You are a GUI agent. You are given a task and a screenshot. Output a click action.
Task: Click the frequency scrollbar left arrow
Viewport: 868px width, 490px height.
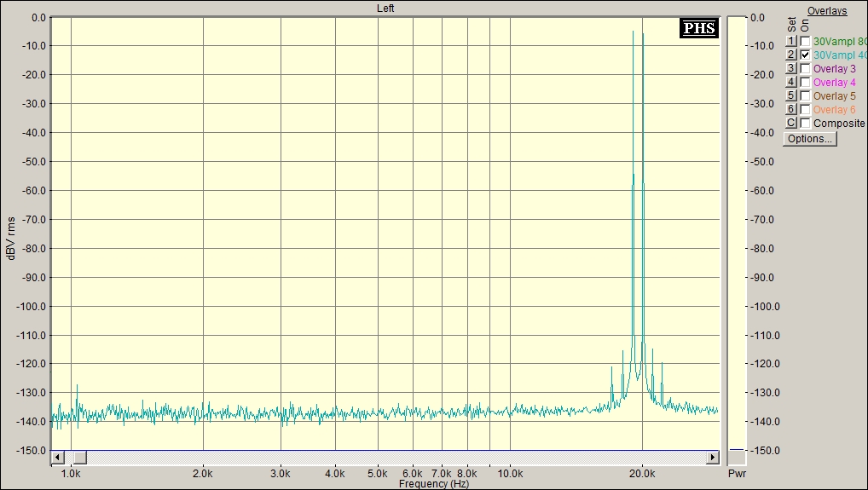point(57,458)
